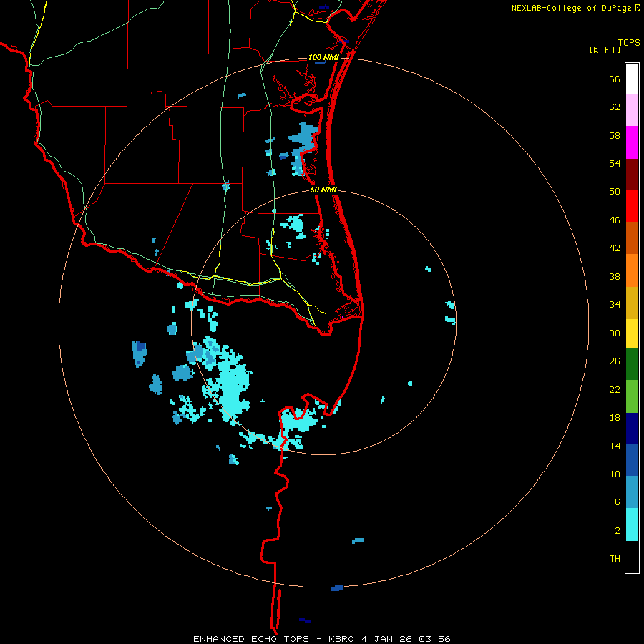Click the light pink legend swatch
The image size is (644, 644).
(x=632, y=109)
